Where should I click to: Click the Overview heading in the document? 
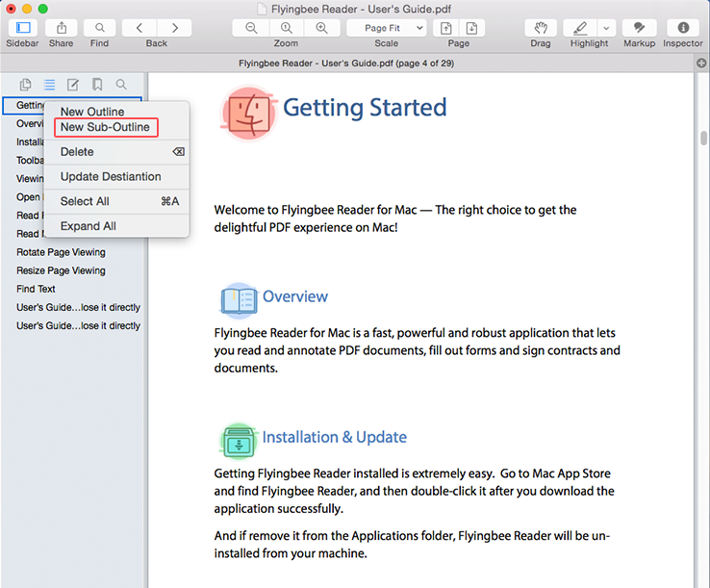pyautogui.click(x=295, y=296)
